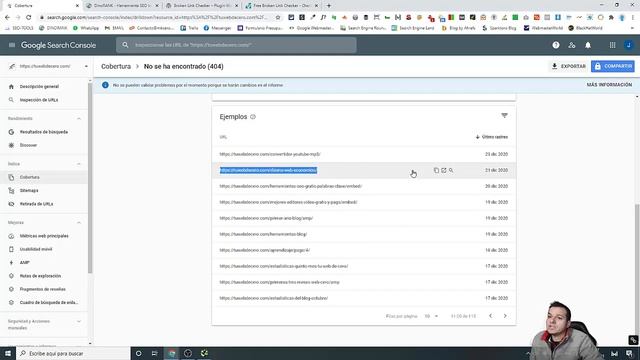Click the help question mark icon

pos(556,45)
